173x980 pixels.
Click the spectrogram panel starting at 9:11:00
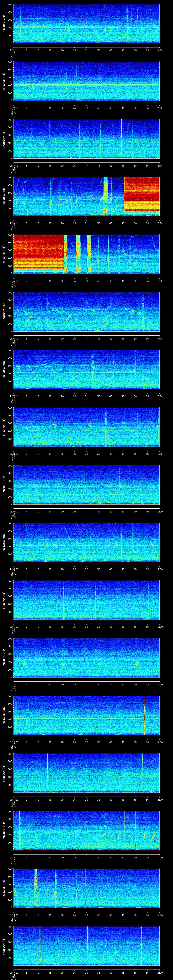click(x=86, y=600)
